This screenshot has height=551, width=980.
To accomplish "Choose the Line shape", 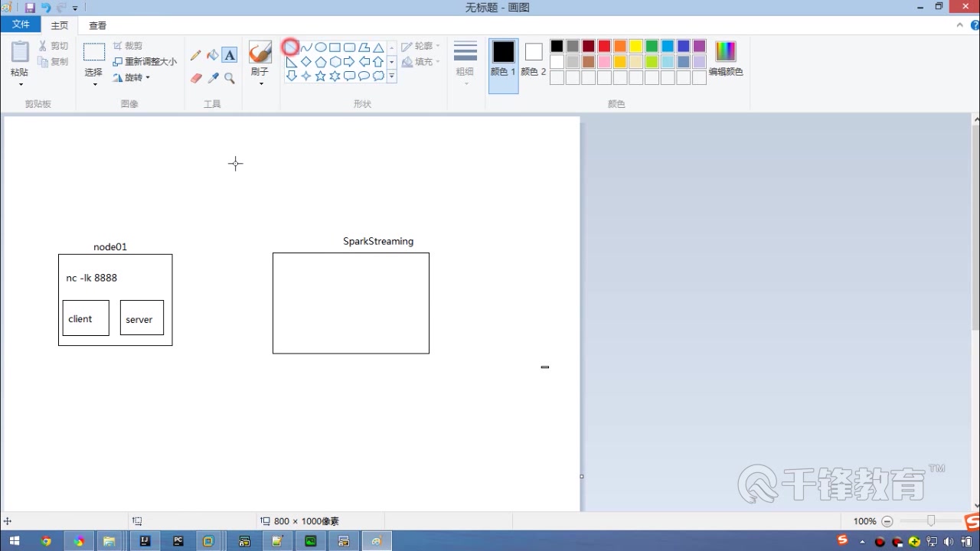I will (291, 47).
